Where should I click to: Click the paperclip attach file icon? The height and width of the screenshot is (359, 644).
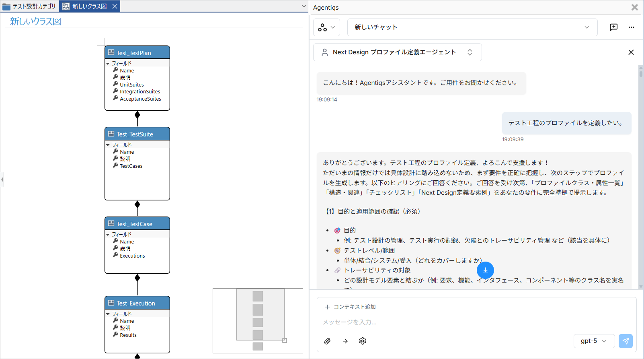pyautogui.click(x=328, y=341)
